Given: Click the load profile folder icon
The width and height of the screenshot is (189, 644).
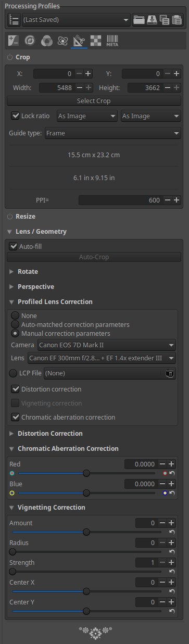Looking at the screenshot, I should coord(138,20).
